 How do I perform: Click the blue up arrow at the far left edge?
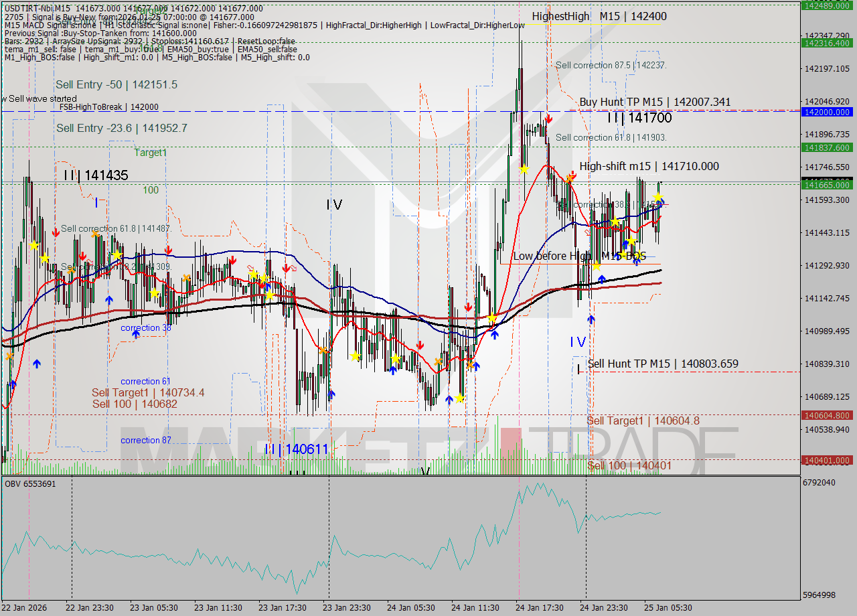point(12,383)
